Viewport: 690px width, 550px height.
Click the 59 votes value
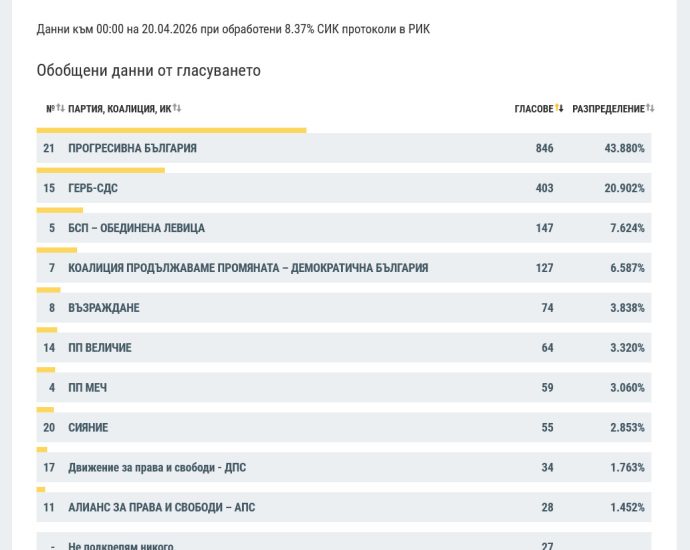[x=547, y=388]
